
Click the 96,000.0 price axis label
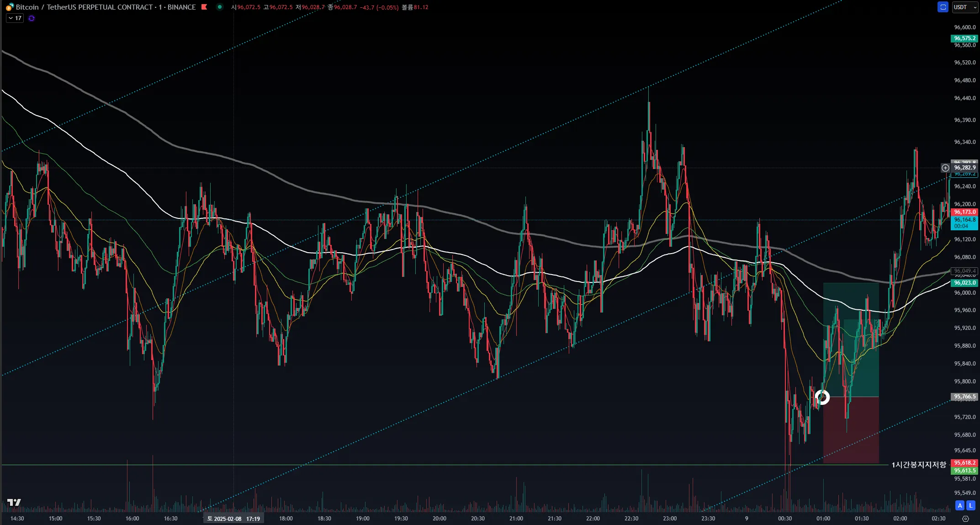click(x=964, y=293)
